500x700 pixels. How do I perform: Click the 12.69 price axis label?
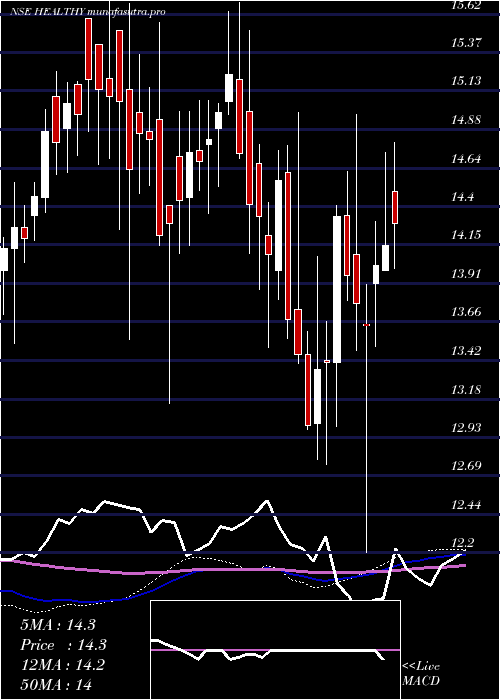pos(467,466)
